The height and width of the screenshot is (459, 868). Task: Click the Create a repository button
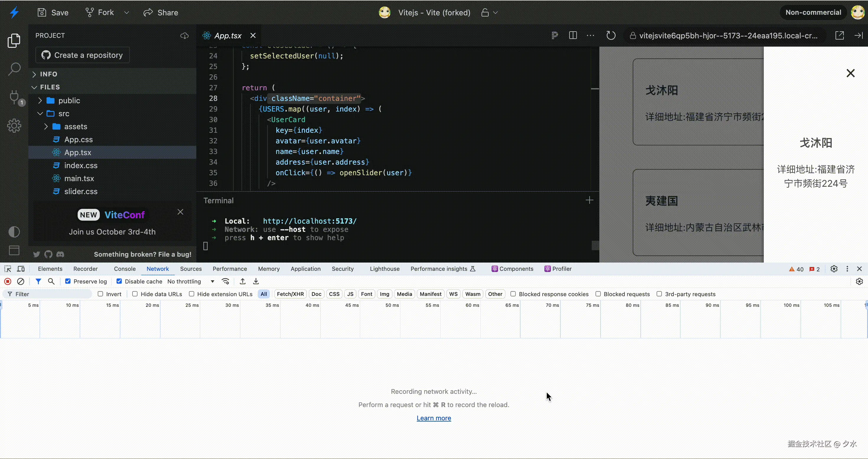pos(83,55)
